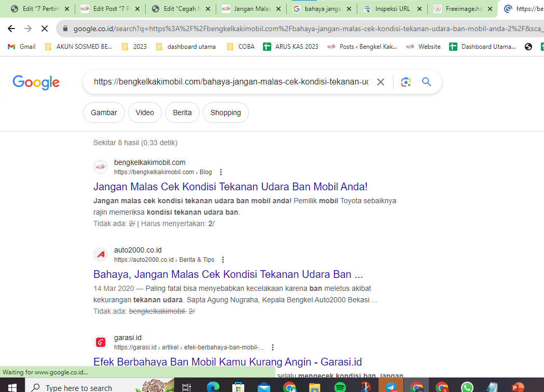Viewport: 544px width, 392px height.
Task: Open 'Dashboard Utama...' sheet bookmark
Action: [x=482, y=47]
